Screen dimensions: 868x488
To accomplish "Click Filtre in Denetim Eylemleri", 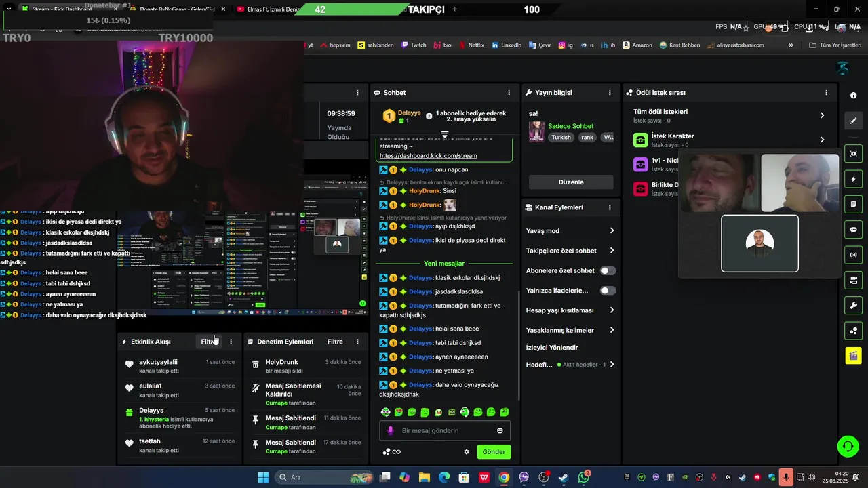I will pos(335,342).
